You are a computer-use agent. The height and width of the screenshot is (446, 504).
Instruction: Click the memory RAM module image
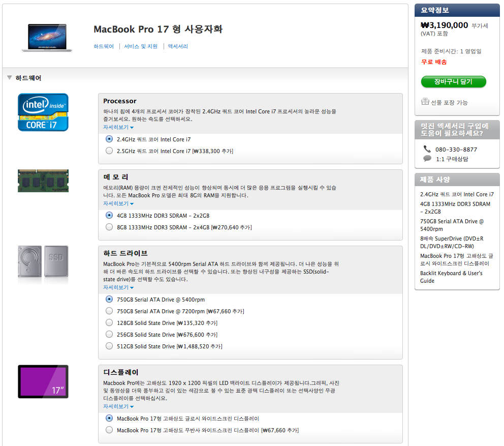[43, 181]
